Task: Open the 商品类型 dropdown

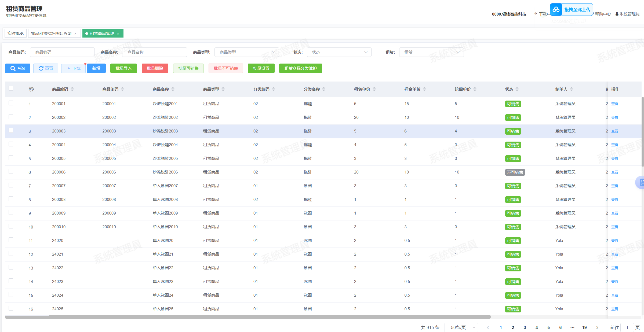Action: (x=246, y=52)
